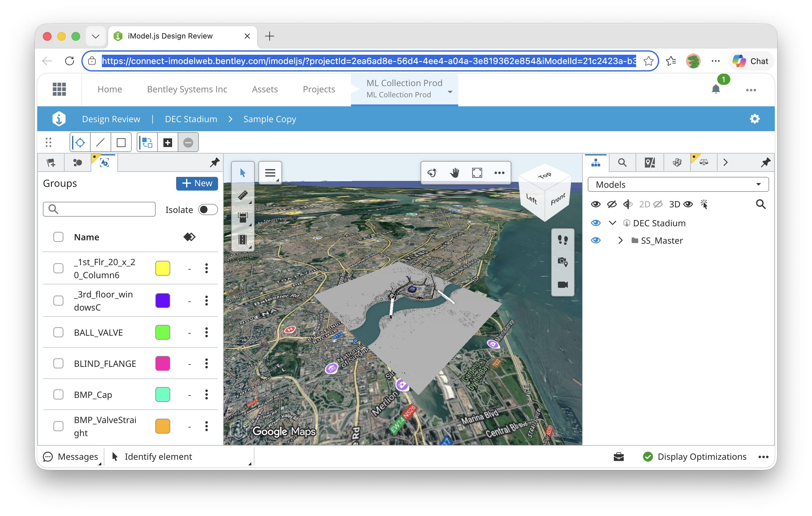Image resolution: width=812 pixels, height=516 pixels.
Task: Switch to the search tab in right panel
Action: pyautogui.click(x=622, y=163)
